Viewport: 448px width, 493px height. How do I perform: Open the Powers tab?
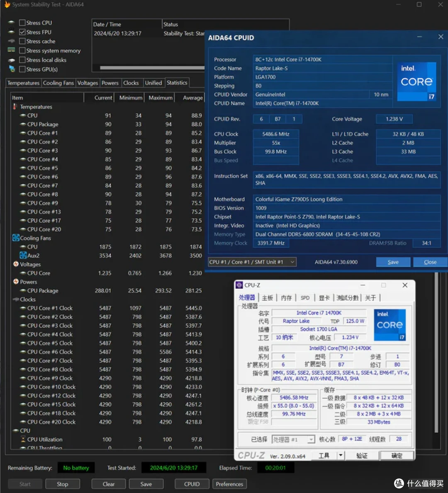pos(110,83)
